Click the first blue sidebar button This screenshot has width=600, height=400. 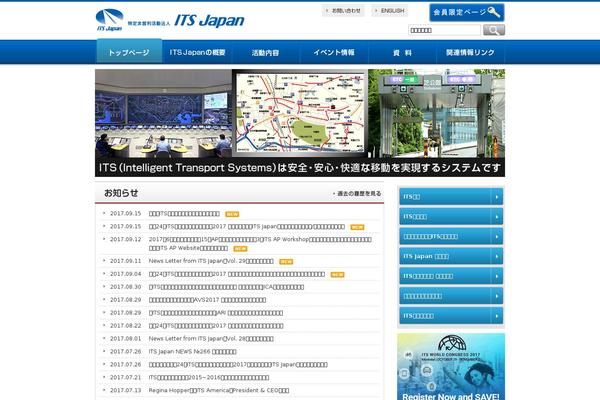pos(451,196)
